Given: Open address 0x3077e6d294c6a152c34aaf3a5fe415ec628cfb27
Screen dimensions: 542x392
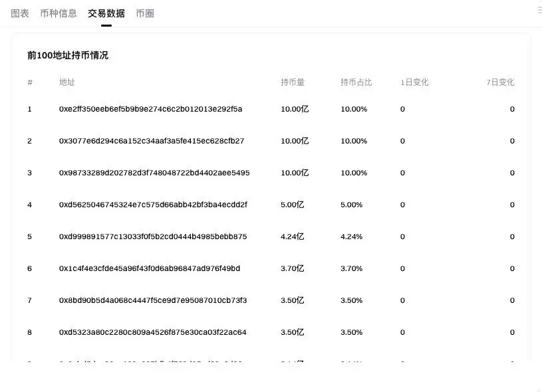Looking at the screenshot, I should (x=152, y=141).
